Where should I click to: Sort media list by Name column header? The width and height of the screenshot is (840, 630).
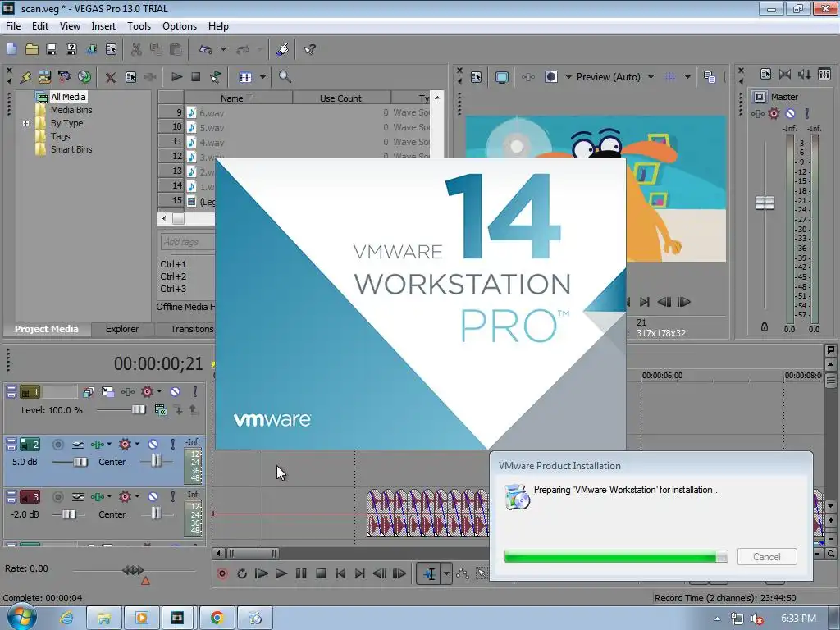[x=239, y=98]
